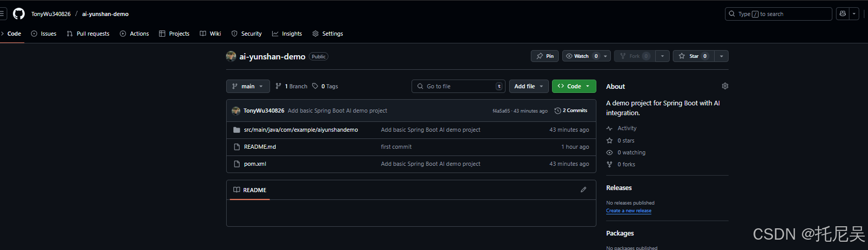Open About settings gear icon

725,86
